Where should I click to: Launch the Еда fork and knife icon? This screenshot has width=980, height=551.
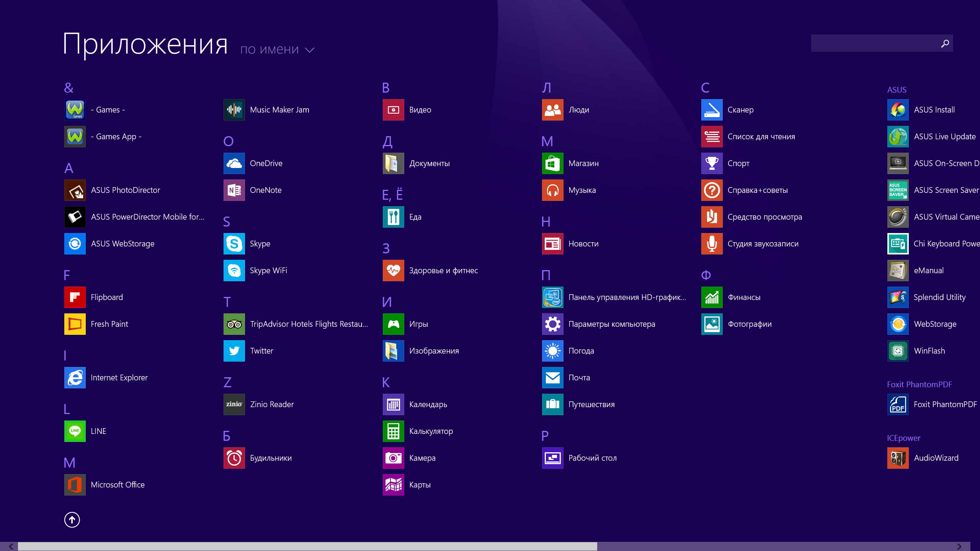(x=393, y=217)
